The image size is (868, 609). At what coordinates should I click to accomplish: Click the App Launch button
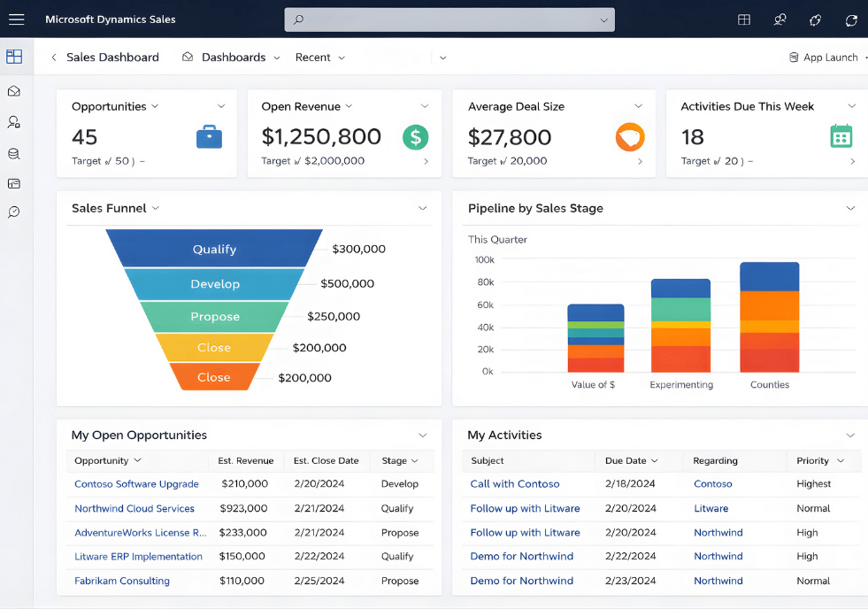coord(823,58)
